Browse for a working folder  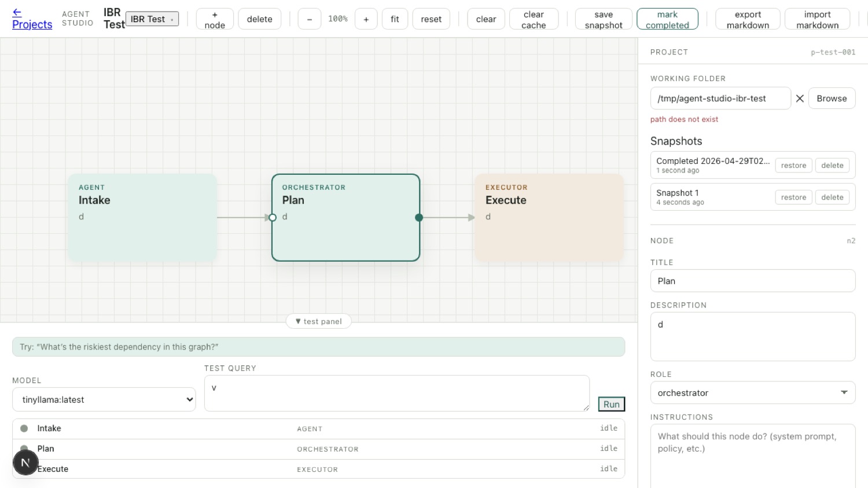coord(832,98)
